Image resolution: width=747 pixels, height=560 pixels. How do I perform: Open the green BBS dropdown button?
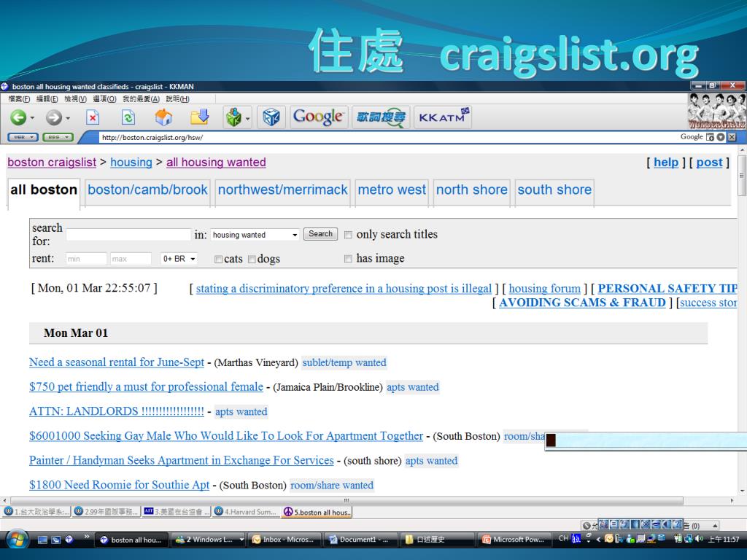coord(58,137)
